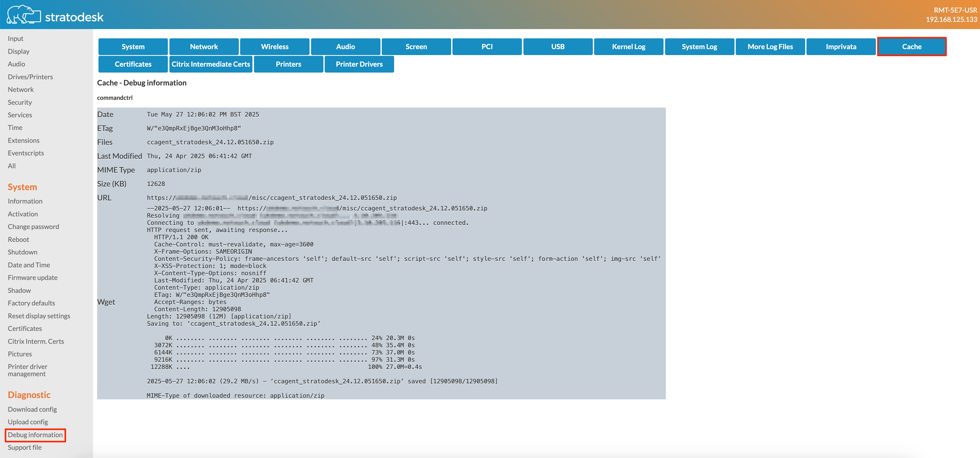The width and height of the screenshot is (980, 458).
Task: Click the commandctrl heading
Action: click(x=115, y=98)
